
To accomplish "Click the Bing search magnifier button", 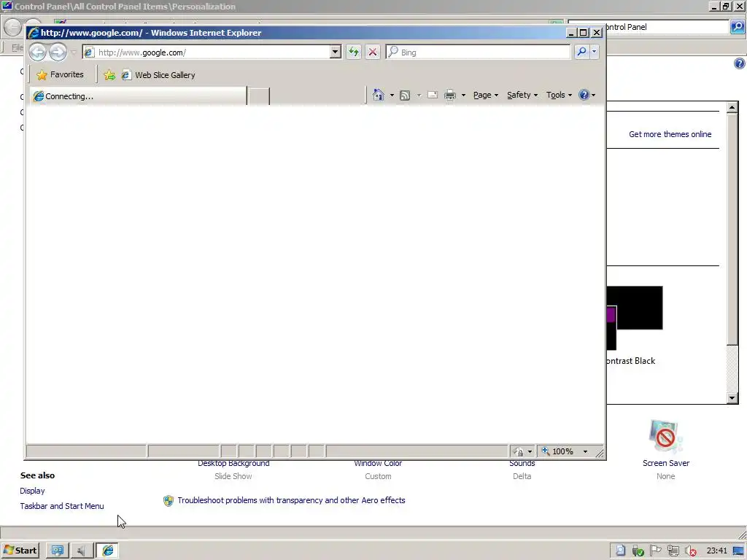I will click(581, 52).
